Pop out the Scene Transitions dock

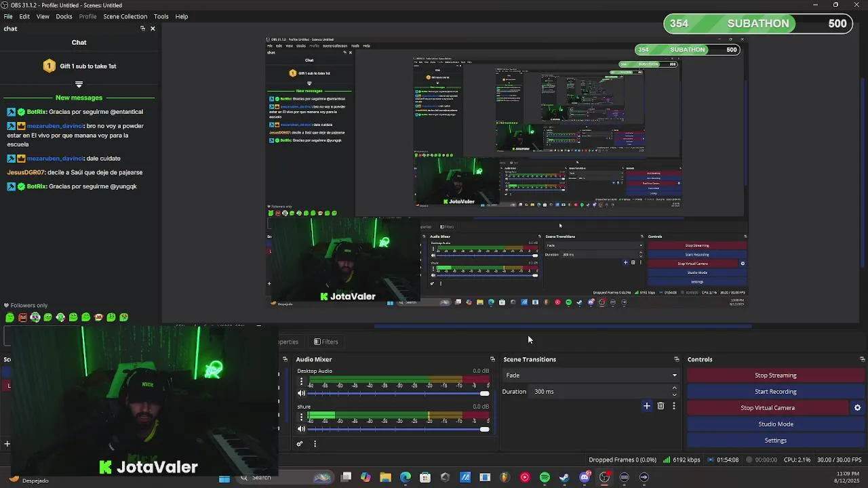click(676, 359)
